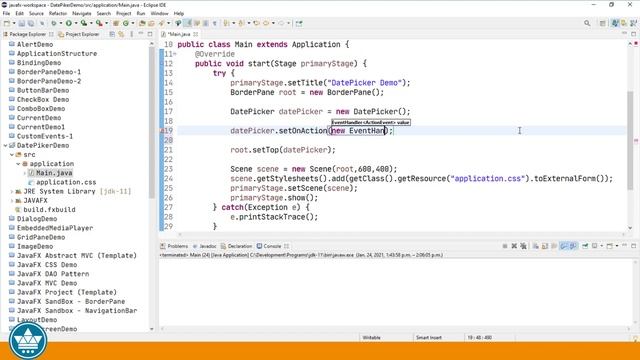Click the Save All toolbar icon
The height and width of the screenshot is (360, 640).
point(31,23)
